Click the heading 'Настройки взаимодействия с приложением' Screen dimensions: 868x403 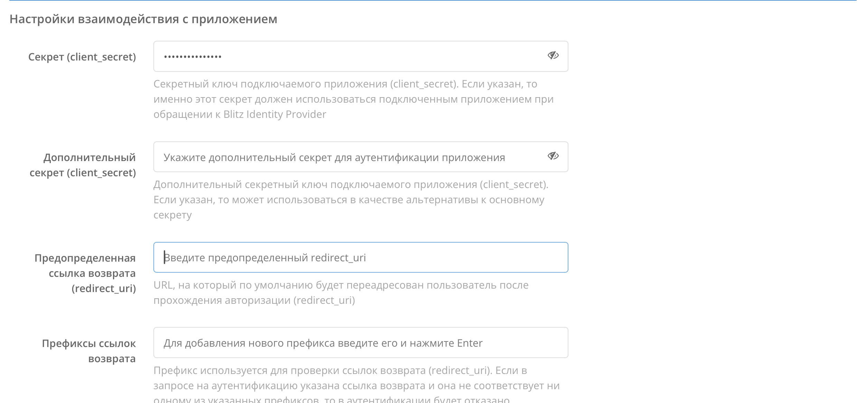click(x=143, y=19)
